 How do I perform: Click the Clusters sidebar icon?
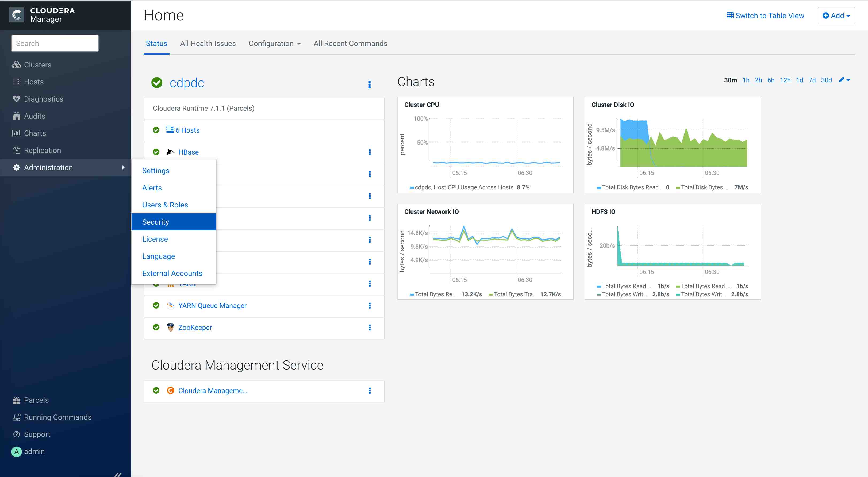point(16,65)
